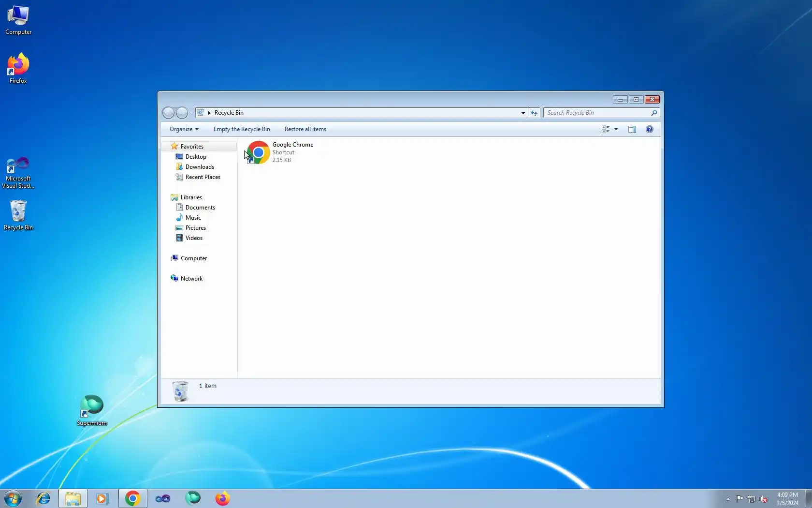Click the Recycle Bin address bar text
This screenshot has height=508, width=812.
click(x=229, y=113)
